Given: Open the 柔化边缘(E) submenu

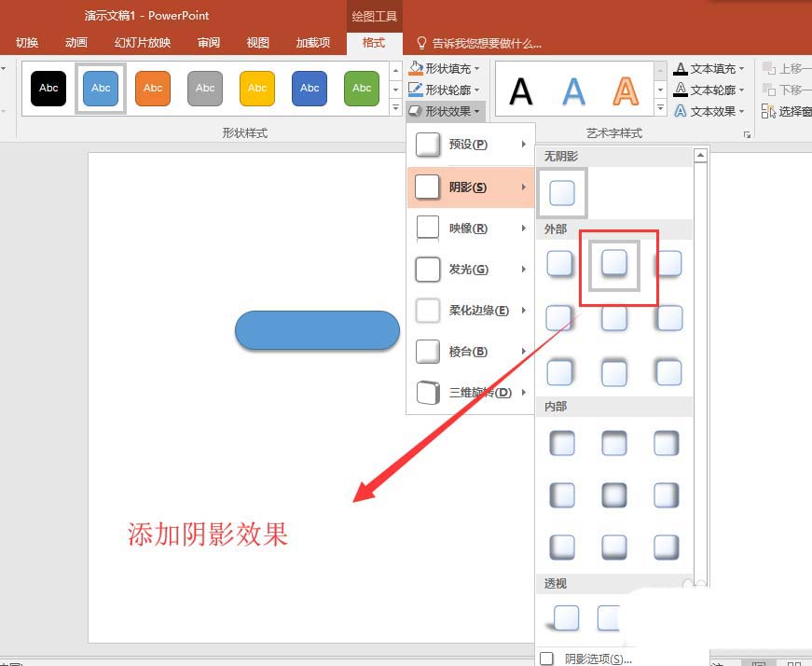Looking at the screenshot, I should [471, 310].
